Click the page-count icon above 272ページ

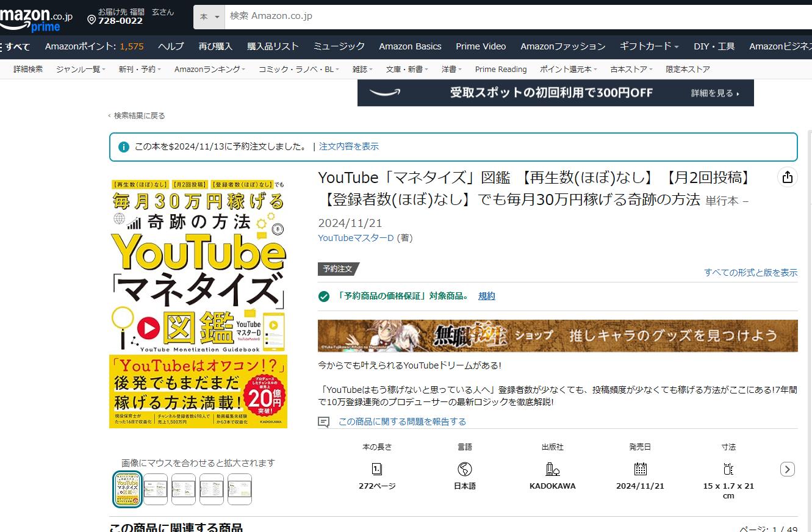pyautogui.click(x=377, y=469)
